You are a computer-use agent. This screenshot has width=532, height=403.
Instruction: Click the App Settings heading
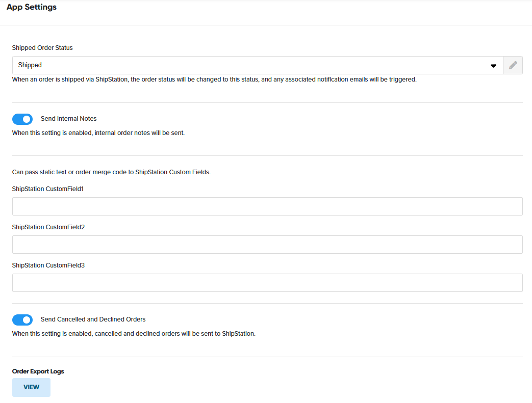pyautogui.click(x=32, y=7)
